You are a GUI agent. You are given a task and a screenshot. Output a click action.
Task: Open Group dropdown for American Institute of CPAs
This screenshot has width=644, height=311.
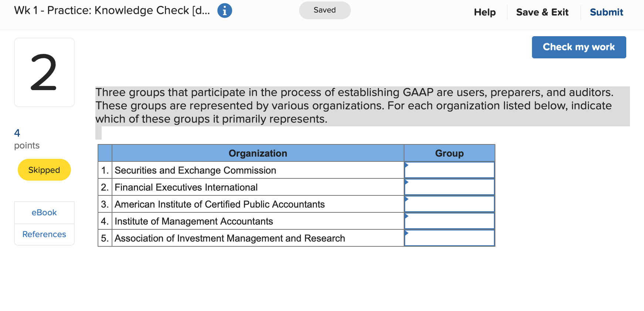coord(450,204)
